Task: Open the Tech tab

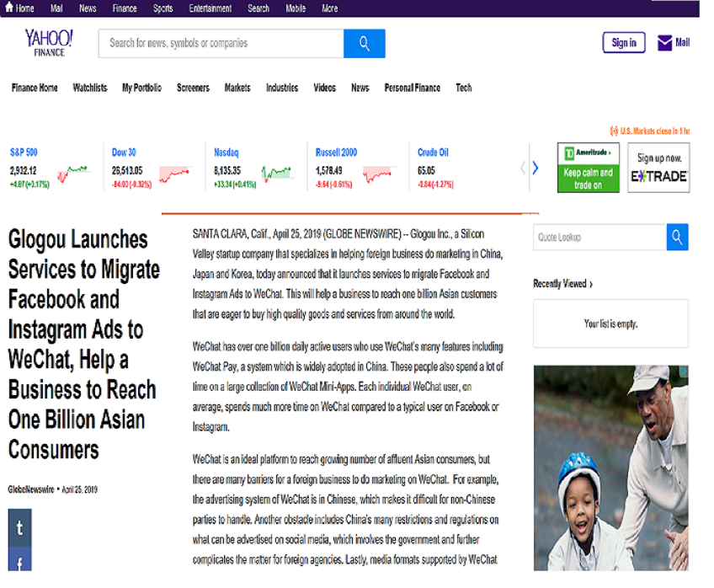Action: point(464,88)
